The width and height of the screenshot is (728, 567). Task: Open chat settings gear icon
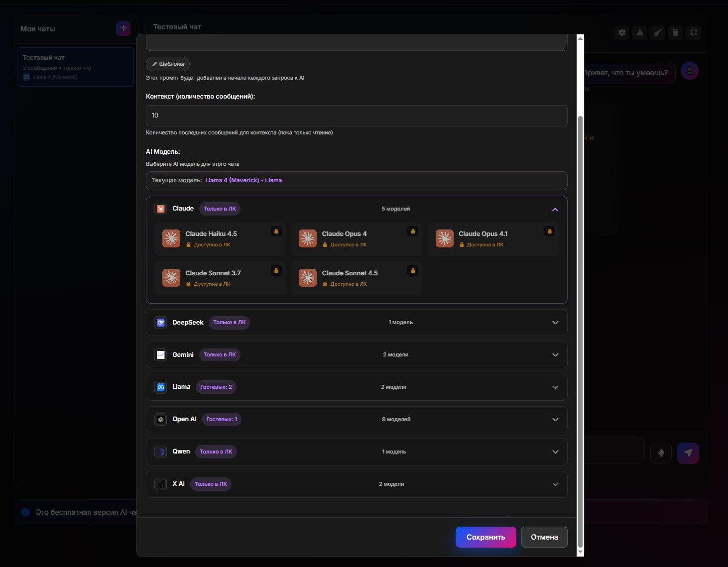pyautogui.click(x=622, y=33)
